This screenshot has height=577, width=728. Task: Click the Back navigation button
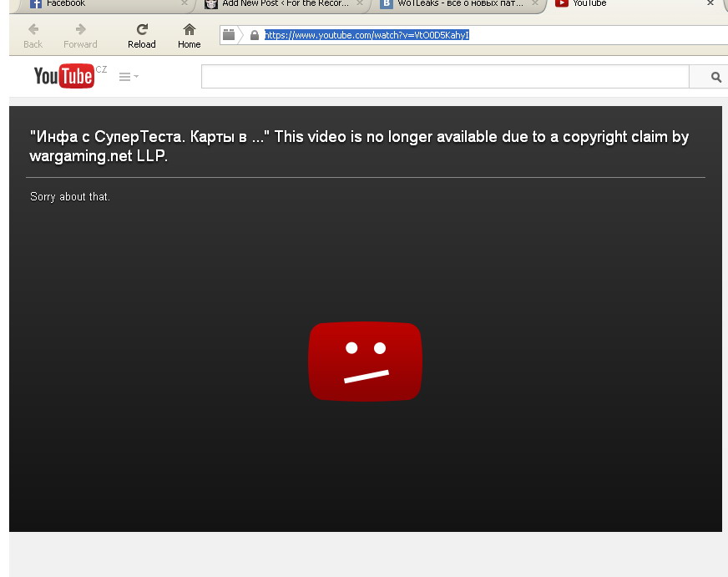click(x=33, y=36)
